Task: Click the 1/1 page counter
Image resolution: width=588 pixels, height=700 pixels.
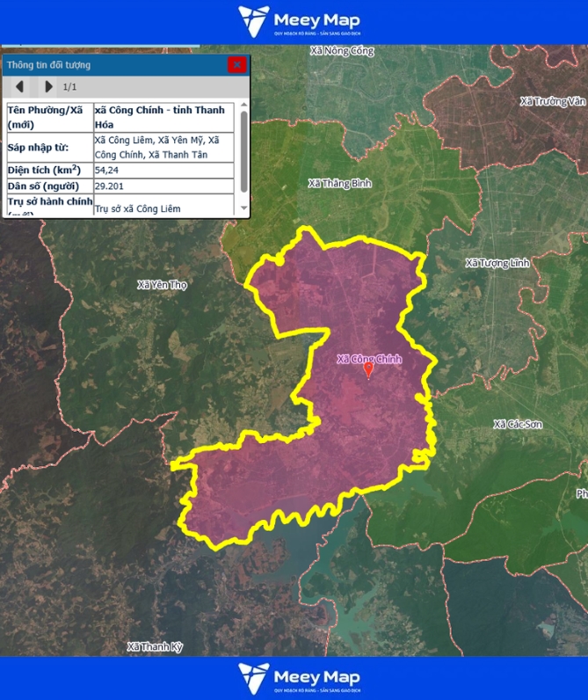Action: click(x=69, y=86)
